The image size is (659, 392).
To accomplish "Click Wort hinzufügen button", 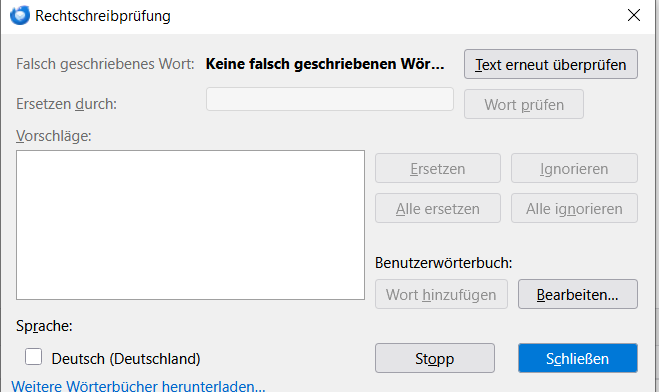I will pyautogui.click(x=441, y=294).
